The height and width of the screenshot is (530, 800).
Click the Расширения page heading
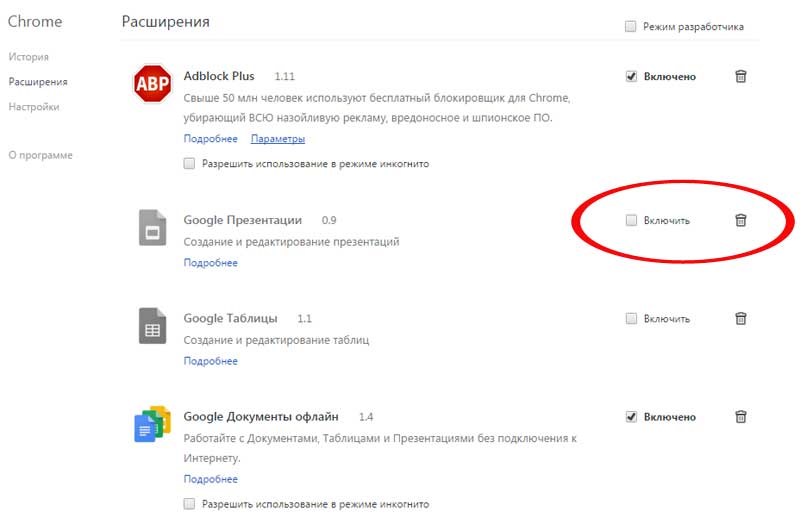[x=166, y=22]
